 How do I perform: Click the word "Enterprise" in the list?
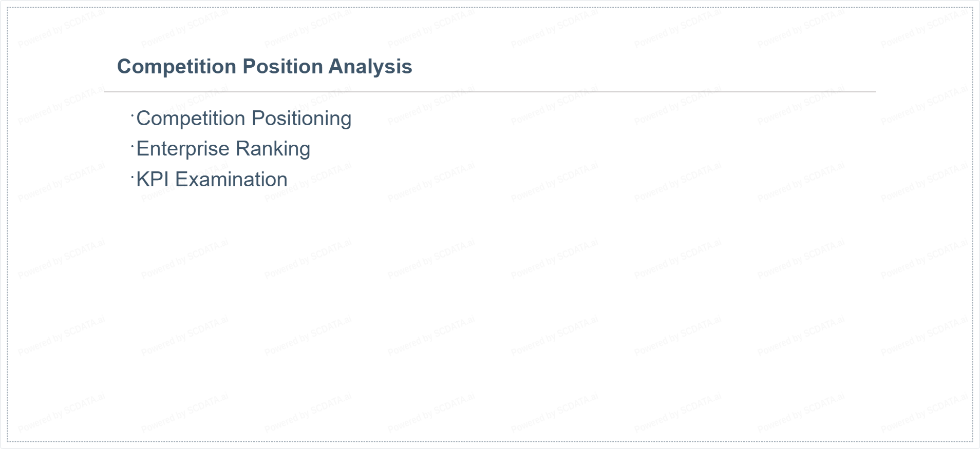[182, 149]
